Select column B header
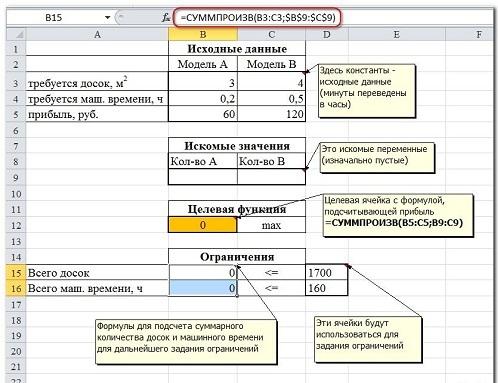The image size is (498, 383). pos(203,34)
